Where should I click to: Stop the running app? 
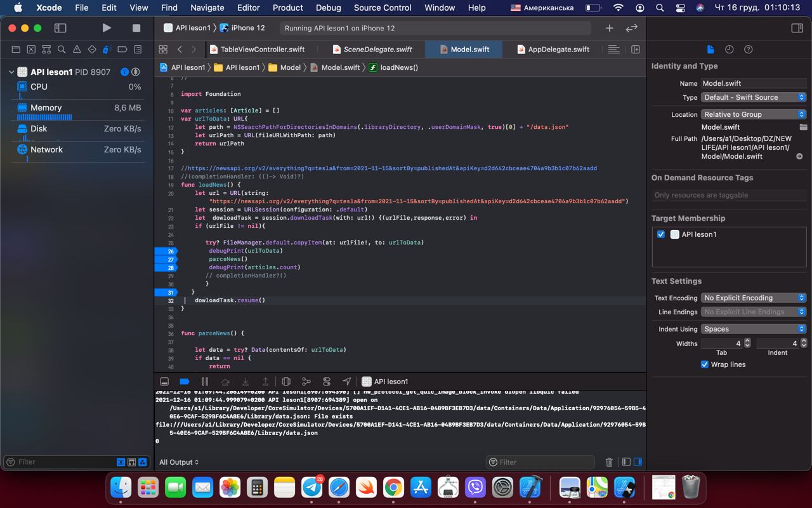click(136, 28)
